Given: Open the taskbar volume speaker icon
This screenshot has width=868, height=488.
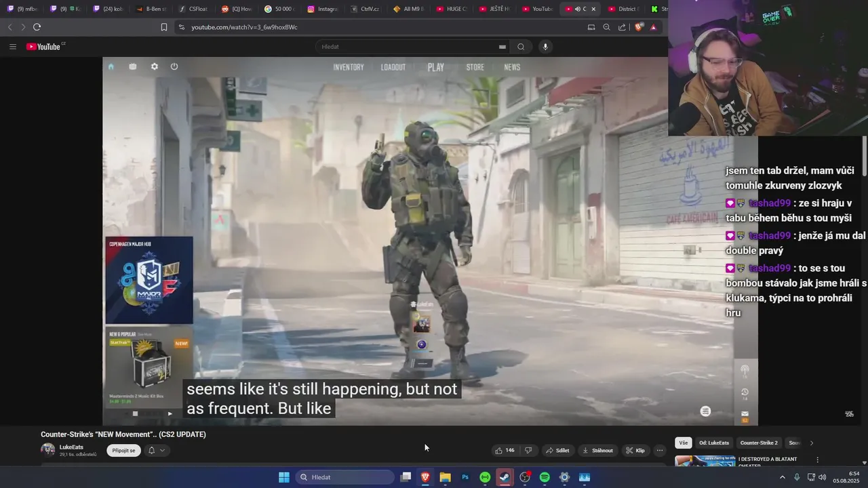Looking at the screenshot, I should click(823, 477).
